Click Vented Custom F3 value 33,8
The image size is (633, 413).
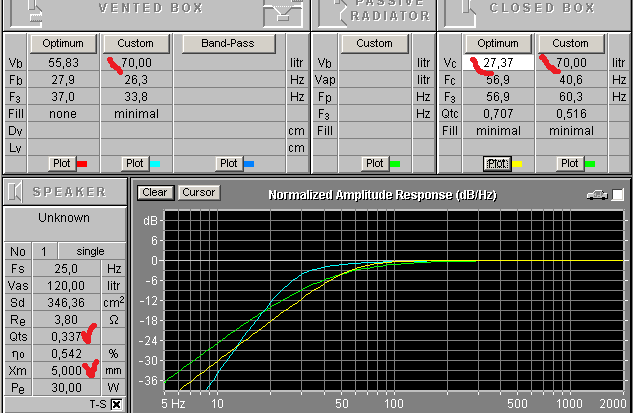tap(136, 97)
